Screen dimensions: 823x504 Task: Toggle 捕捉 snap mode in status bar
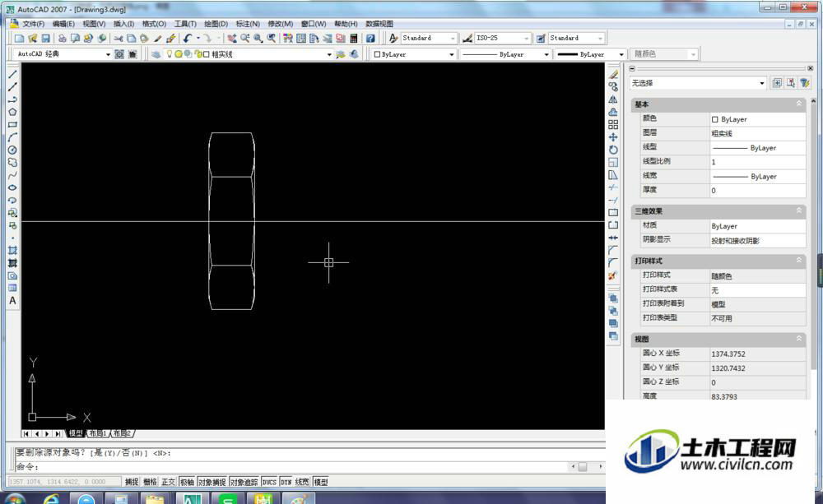tap(131, 482)
